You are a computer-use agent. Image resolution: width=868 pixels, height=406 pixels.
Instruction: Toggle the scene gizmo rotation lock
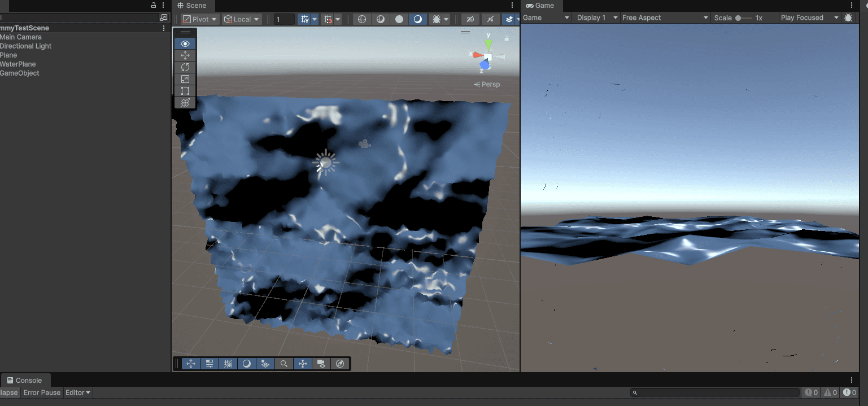pyautogui.click(x=507, y=38)
